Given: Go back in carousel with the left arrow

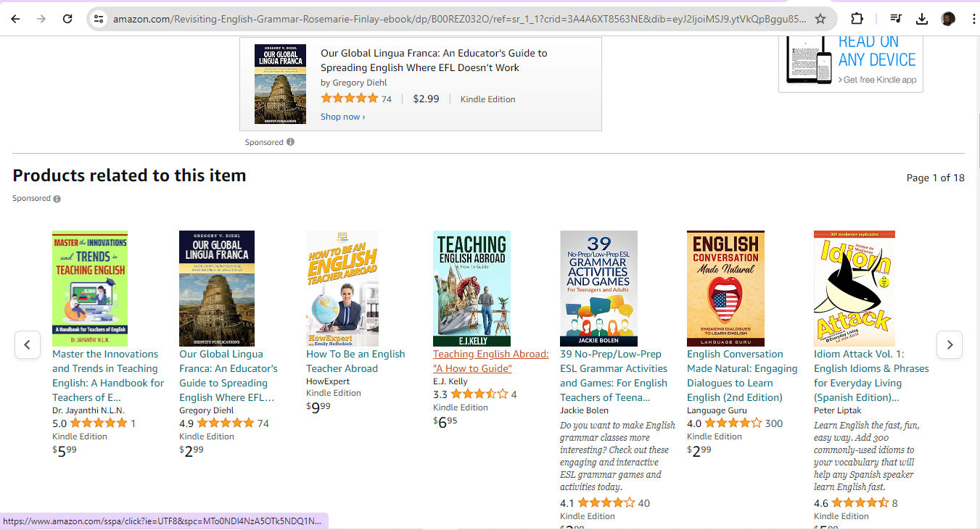Looking at the screenshot, I should tap(28, 345).
